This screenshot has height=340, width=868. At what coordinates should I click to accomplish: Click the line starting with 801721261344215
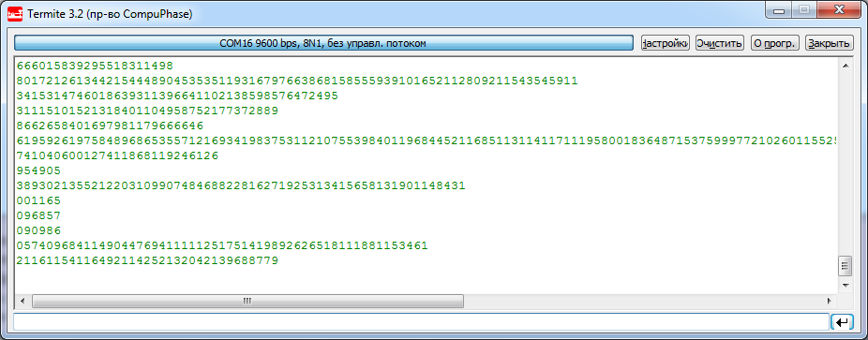(x=297, y=81)
